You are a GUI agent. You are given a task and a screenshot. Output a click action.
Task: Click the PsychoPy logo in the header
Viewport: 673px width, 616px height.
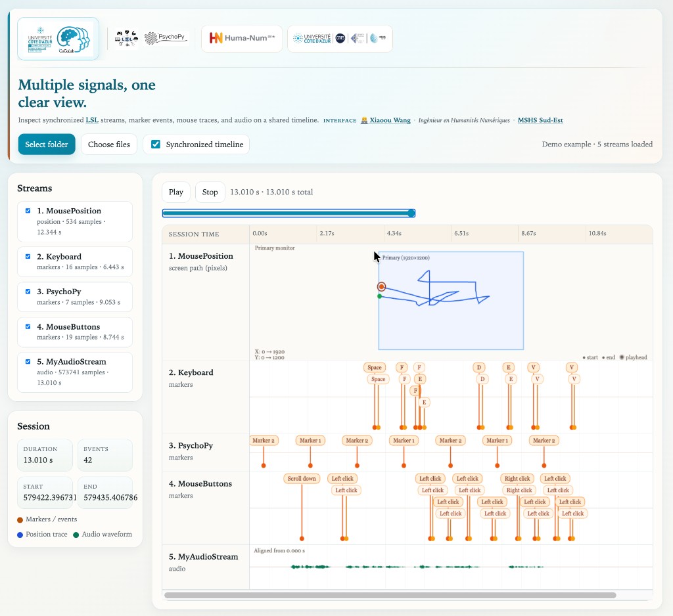[166, 38]
